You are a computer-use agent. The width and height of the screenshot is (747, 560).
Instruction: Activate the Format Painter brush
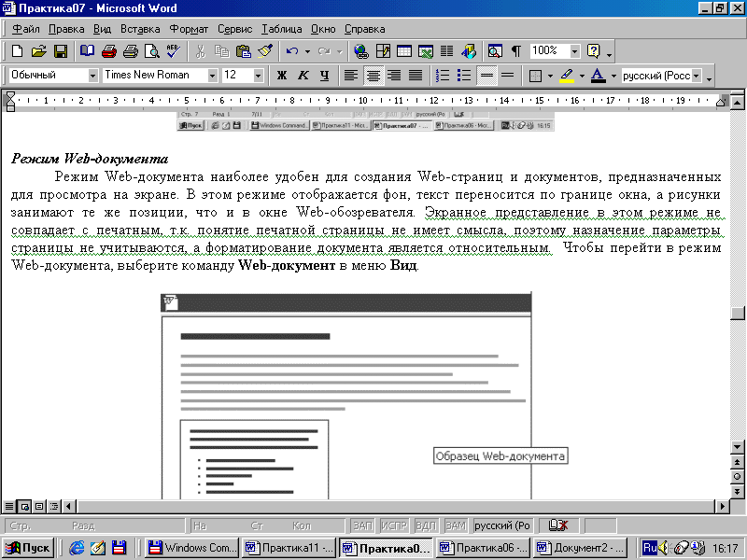[265, 51]
